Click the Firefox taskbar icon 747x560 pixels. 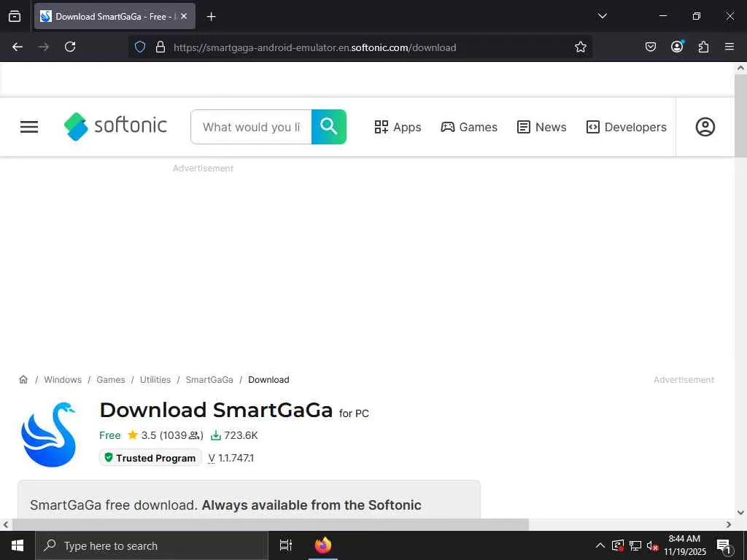pos(323,545)
